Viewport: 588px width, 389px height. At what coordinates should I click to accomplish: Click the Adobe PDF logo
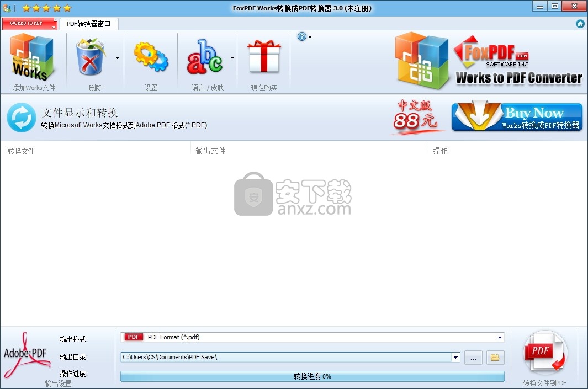[27, 355]
